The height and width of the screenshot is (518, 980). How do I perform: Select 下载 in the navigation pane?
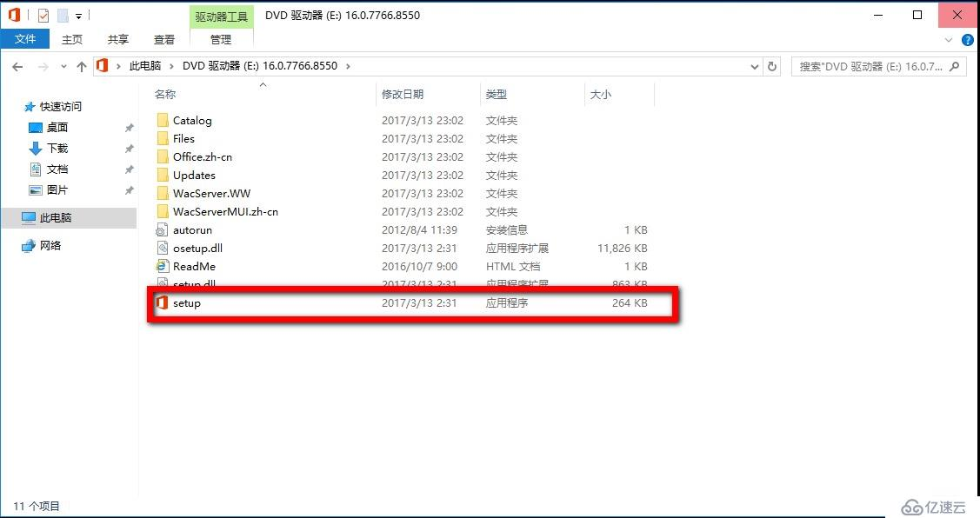[57, 148]
